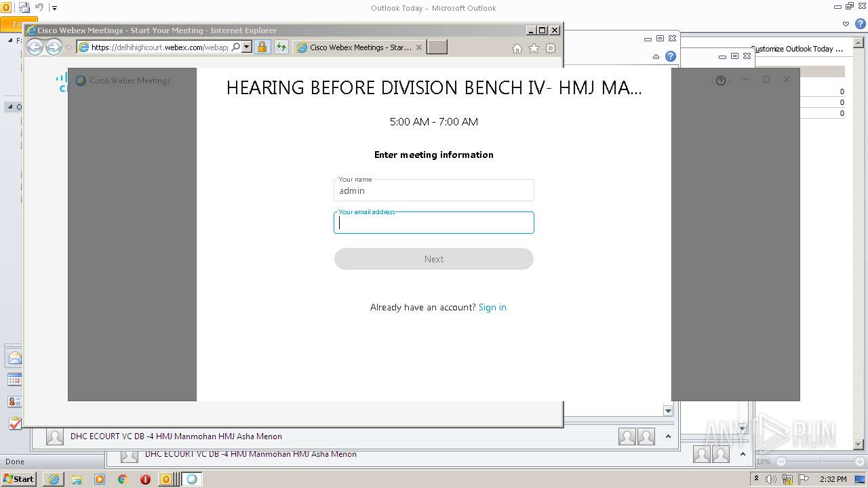The height and width of the screenshot is (488, 868).
Task: Click the Sign in link
Action: (492, 307)
